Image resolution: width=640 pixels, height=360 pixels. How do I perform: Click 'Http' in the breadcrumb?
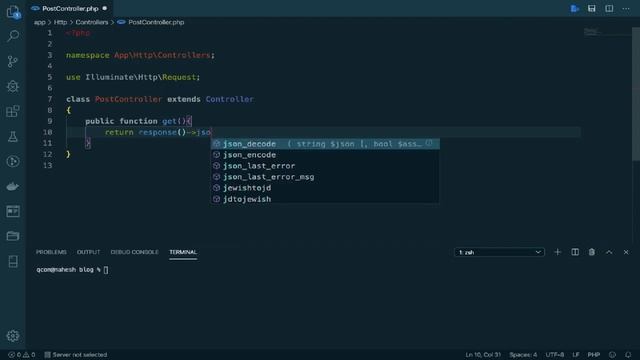click(x=60, y=22)
